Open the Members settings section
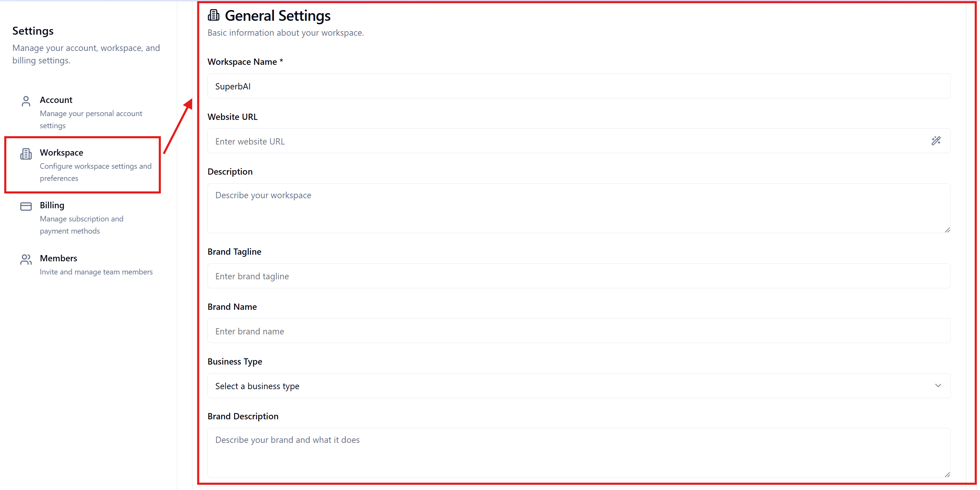 (x=59, y=259)
